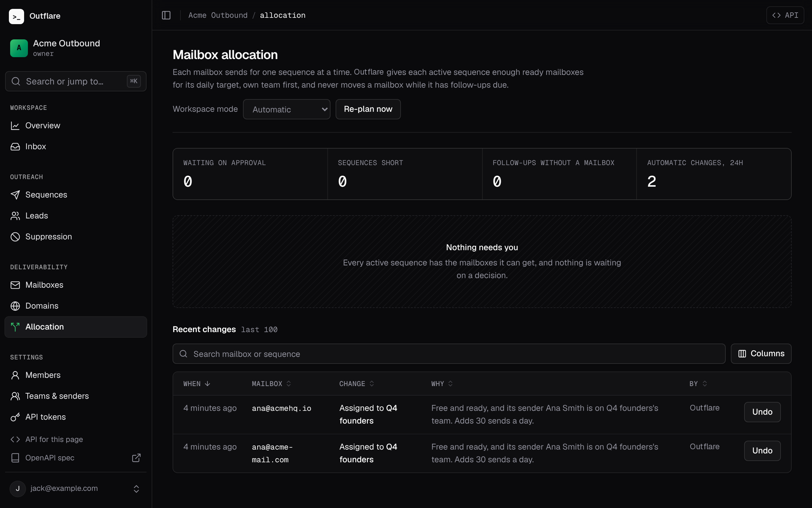The height and width of the screenshot is (508, 812).
Task: Click the OpenAPI spec book icon
Action: click(x=15, y=458)
